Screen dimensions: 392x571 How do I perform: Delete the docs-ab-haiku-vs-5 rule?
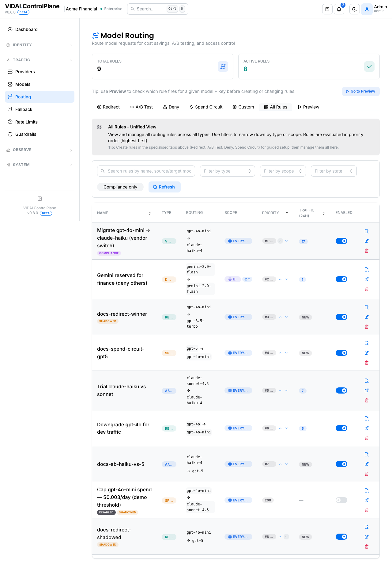(367, 474)
